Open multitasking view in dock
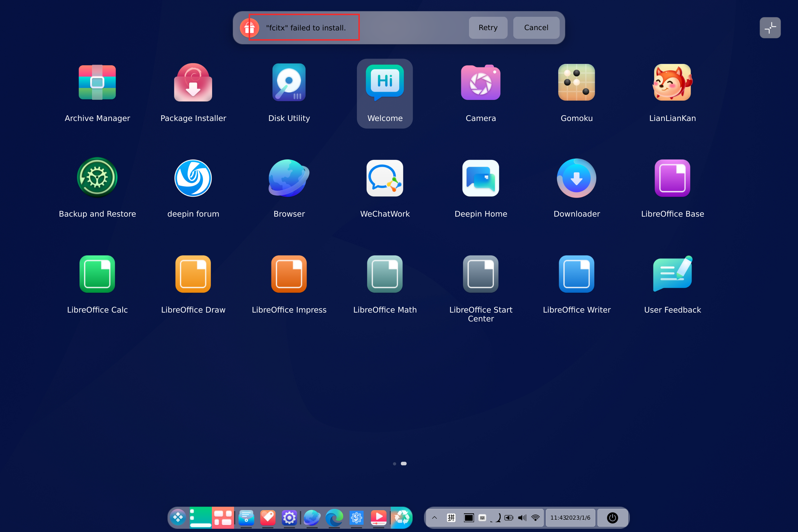 click(x=223, y=517)
